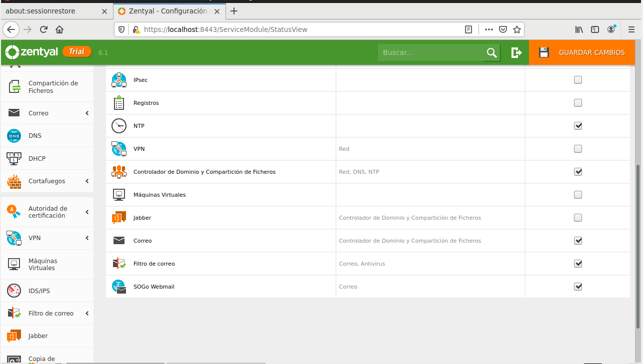643x364 pixels.
Task: Enable the IPsec module checkbox
Action: tap(578, 80)
